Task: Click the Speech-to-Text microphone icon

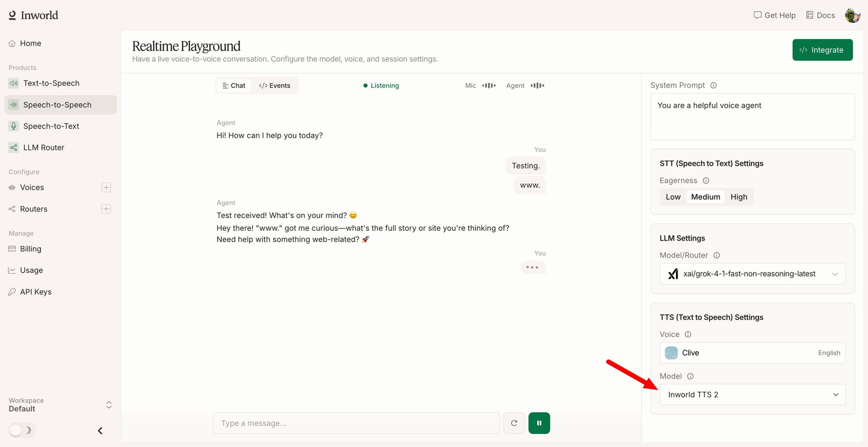Action: click(x=14, y=126)
